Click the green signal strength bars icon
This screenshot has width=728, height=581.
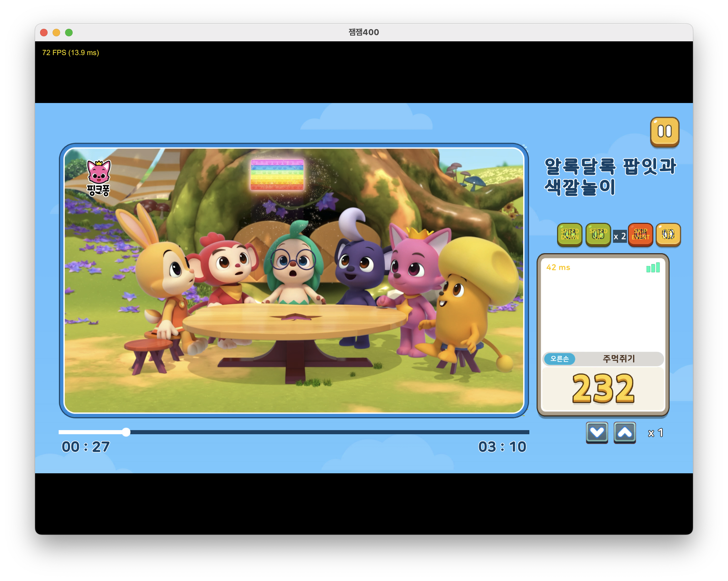[652, 268]
